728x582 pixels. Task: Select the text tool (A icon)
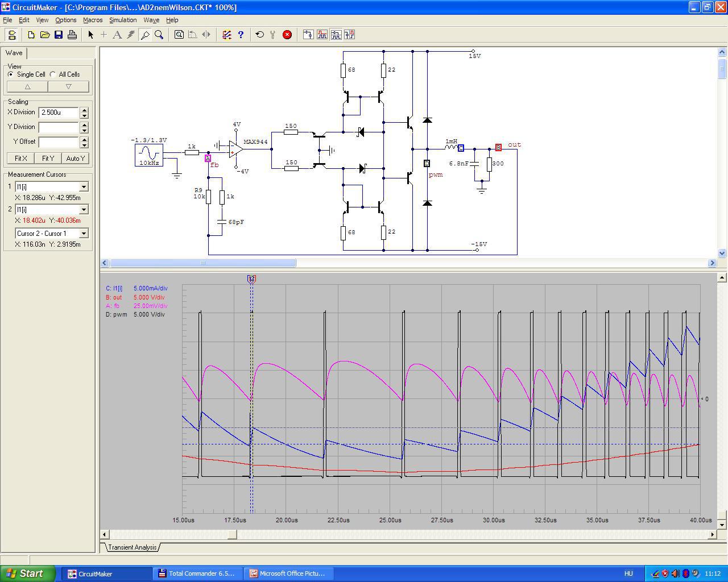tap(117, 35)
